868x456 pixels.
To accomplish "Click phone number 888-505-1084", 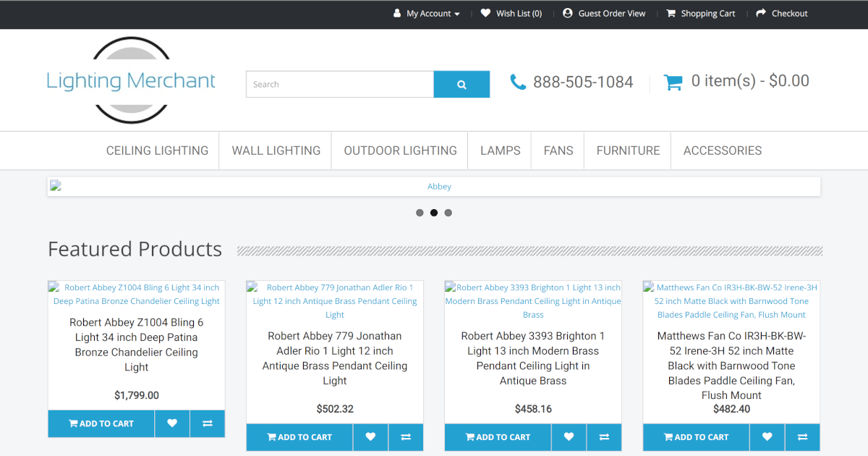I will 583,83.
